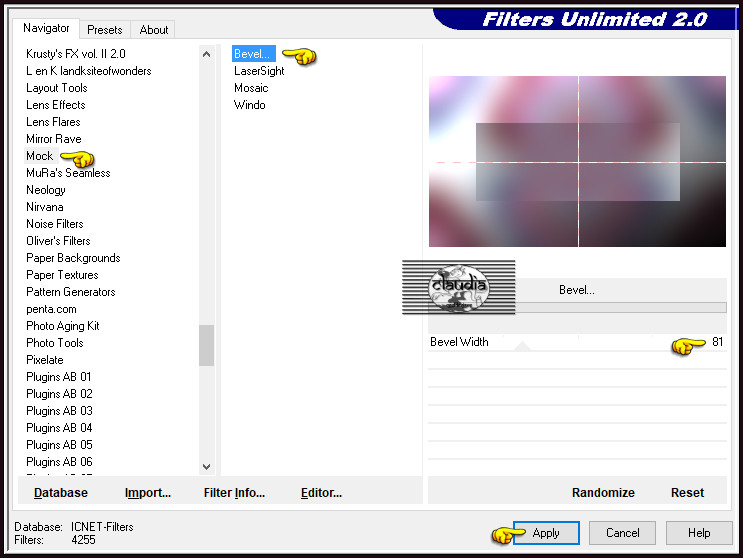The image size is (743, 558).
Task: Click the scroll up arrow of category list
Action: 207,54
